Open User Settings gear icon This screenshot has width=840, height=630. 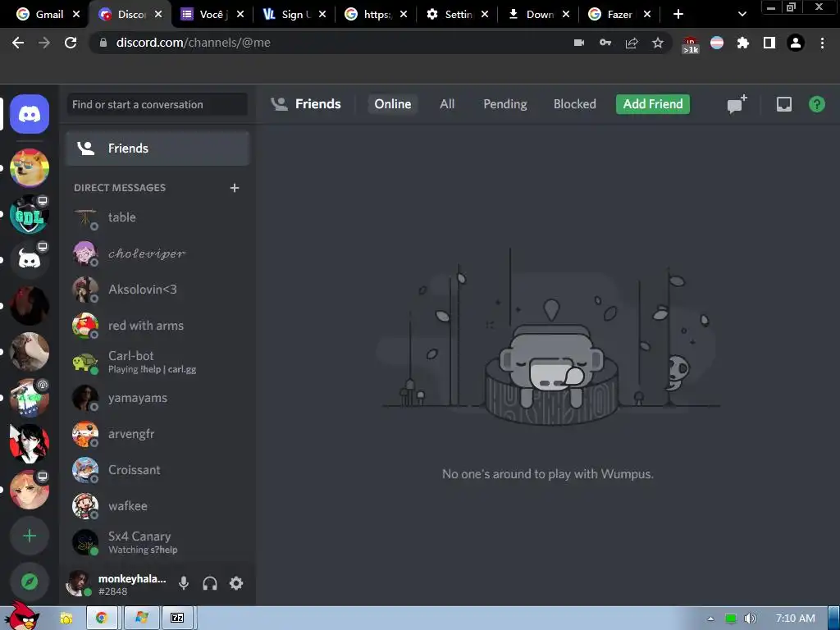(x=236, y=583)
